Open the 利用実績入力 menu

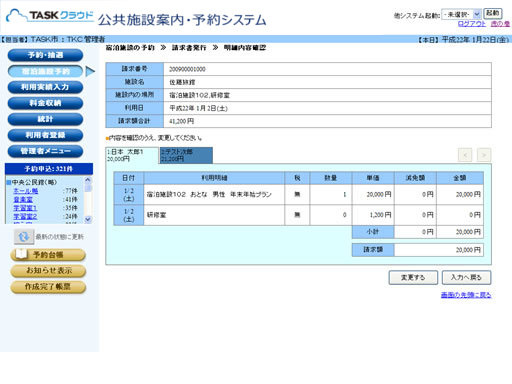pos(45,87)
